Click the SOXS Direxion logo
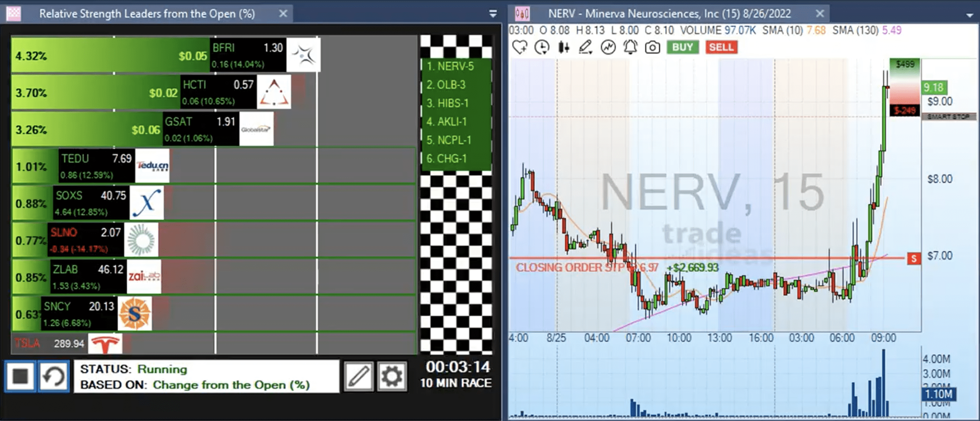Image resolution: width=980 pixels, height=421 pixels. (x=147, y=203)
